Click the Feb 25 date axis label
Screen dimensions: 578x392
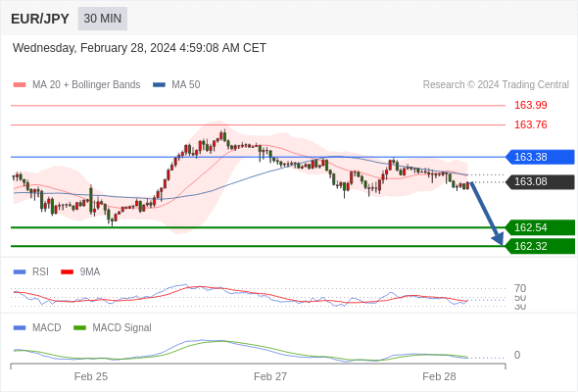91,376
